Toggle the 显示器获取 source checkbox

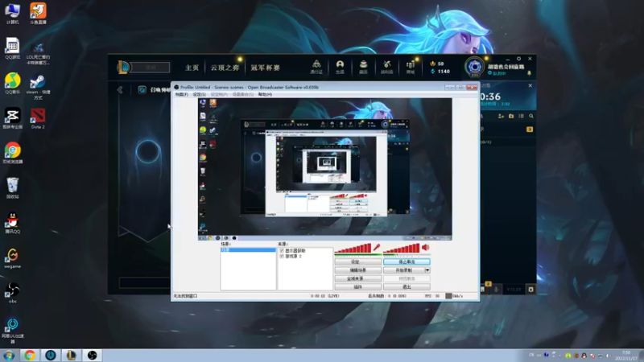(282, 250)
